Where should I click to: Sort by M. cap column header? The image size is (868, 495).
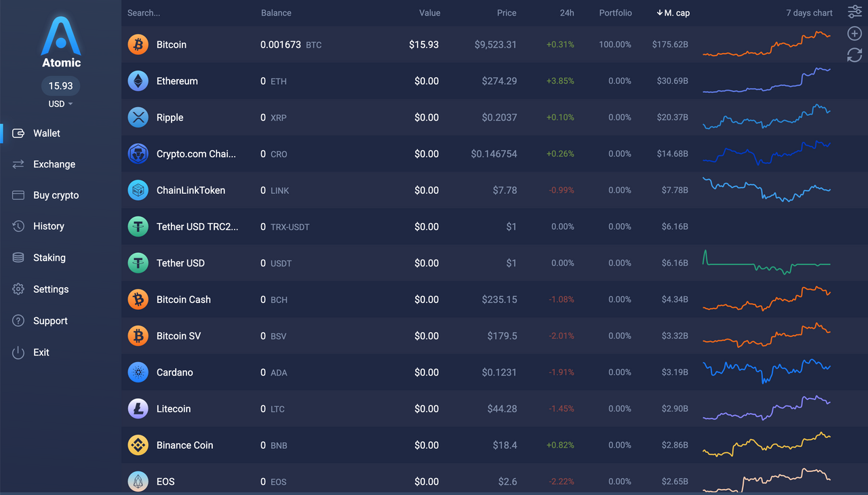tap(673, 13)
